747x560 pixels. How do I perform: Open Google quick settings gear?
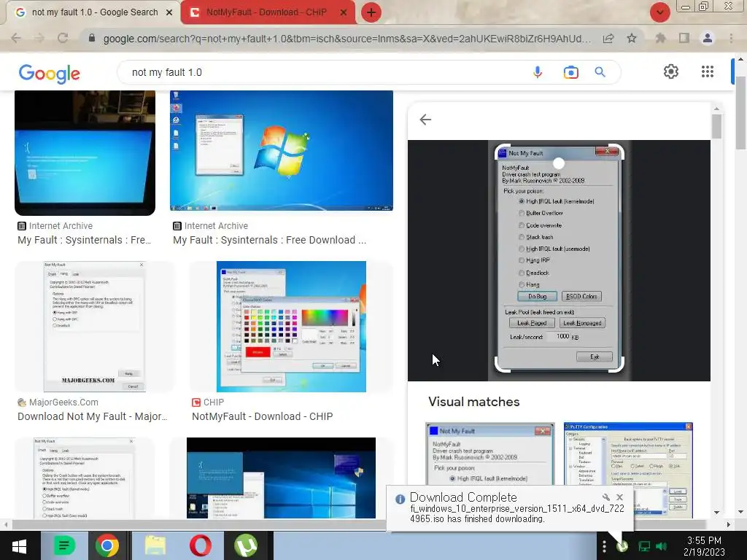671,71
